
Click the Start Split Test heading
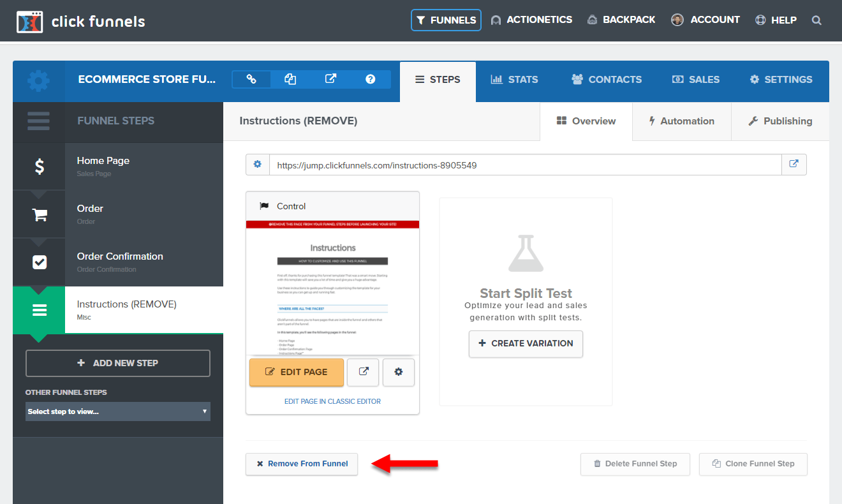tap(526, 293)
